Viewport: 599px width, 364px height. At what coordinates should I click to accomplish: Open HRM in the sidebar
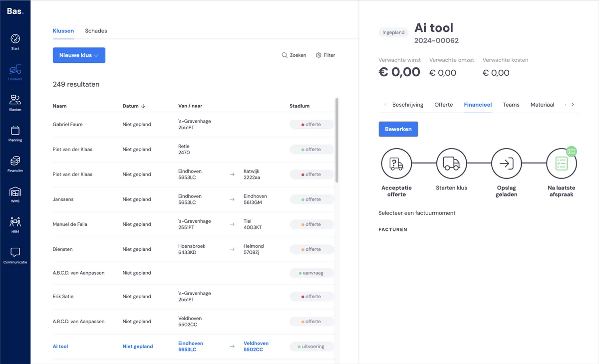15,225
